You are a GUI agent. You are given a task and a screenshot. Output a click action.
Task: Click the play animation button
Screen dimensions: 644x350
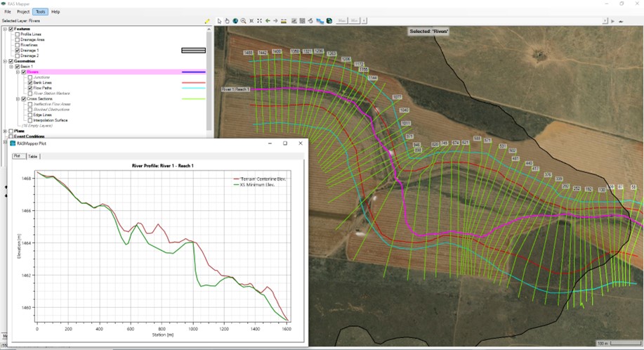click(x=613, y=21)
